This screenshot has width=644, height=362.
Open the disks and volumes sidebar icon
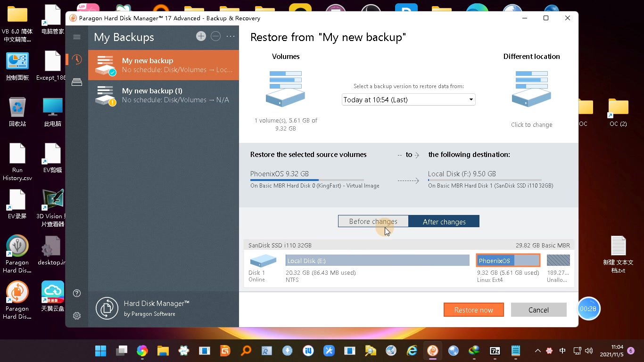pyautogui.click(x=77, y=82)
